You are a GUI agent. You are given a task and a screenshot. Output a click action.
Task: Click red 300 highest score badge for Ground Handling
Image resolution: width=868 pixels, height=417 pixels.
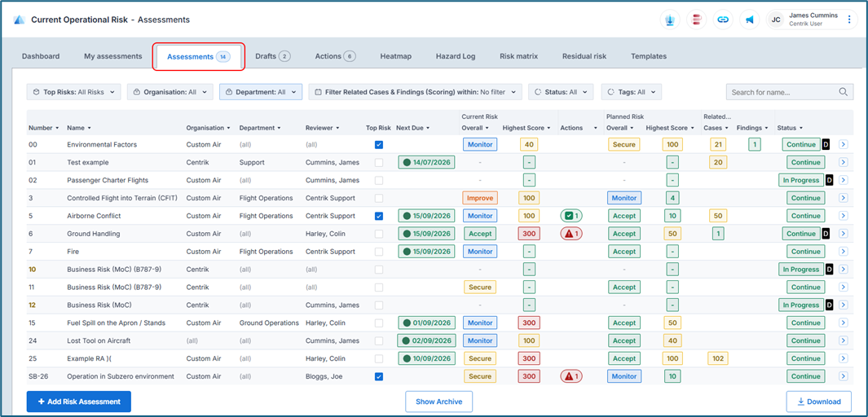coord(529,234)
